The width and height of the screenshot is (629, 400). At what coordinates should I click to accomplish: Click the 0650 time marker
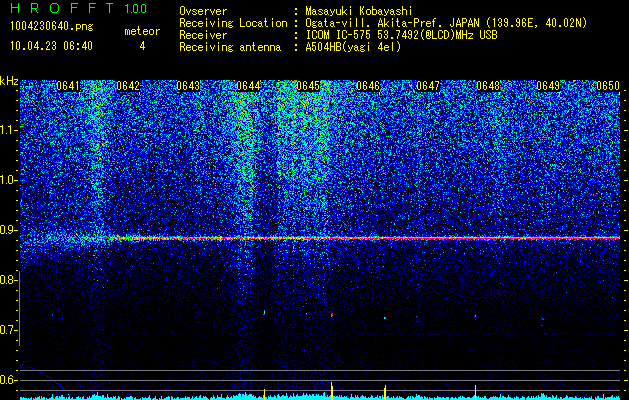click(x=608, y=86)
